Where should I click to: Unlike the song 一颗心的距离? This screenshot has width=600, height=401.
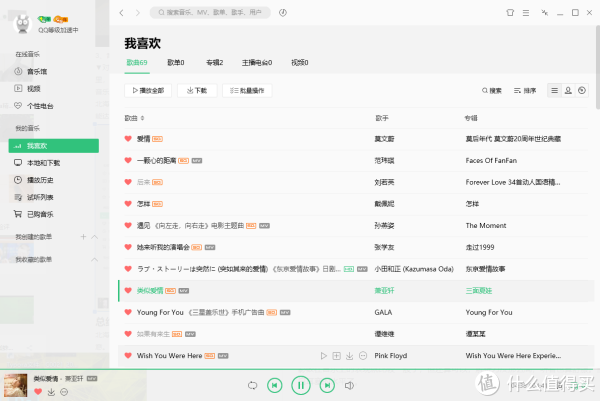coord(128,160)
